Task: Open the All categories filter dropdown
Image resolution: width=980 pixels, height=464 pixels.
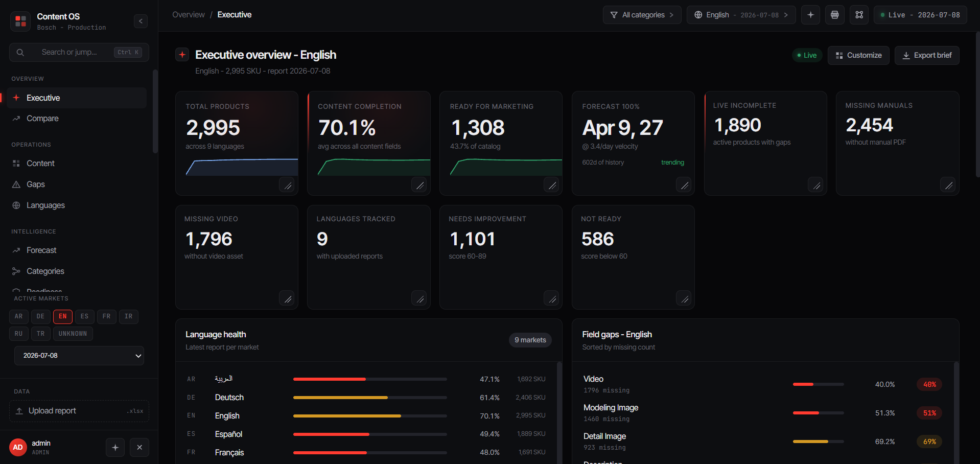Action: pos(642,15)
